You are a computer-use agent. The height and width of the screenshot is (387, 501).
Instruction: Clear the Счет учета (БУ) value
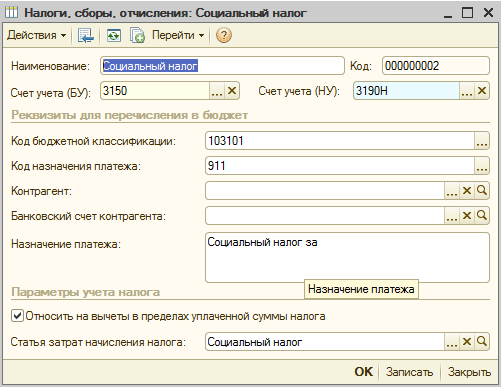(232, 91)
